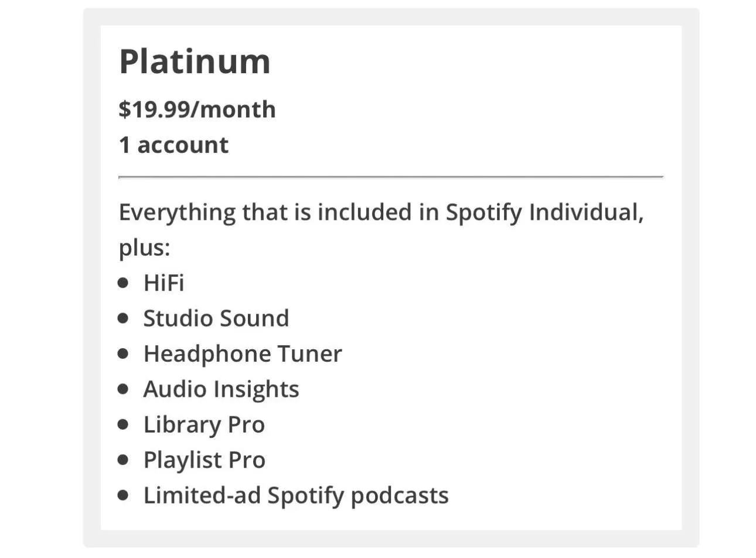Click the word "plus:" above the list

[144, 247]
